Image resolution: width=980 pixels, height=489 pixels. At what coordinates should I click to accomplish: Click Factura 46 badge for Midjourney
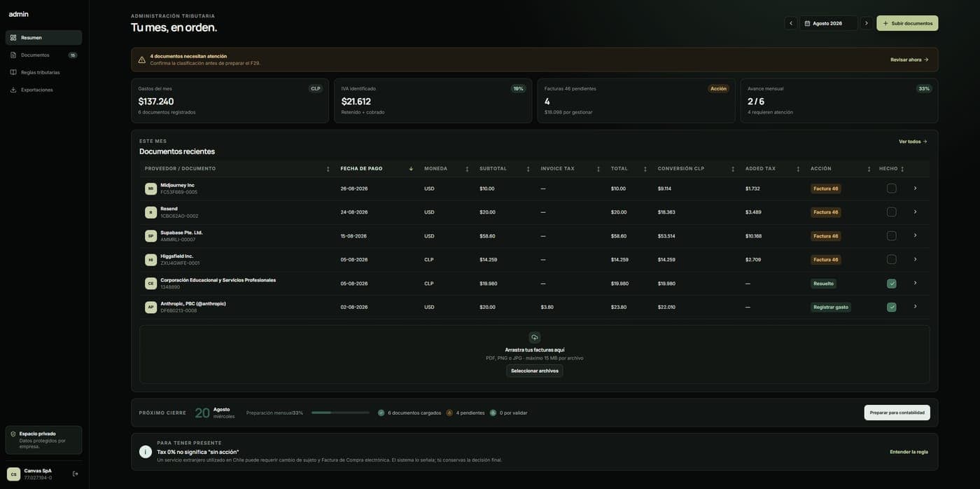(x=825, y=188)
